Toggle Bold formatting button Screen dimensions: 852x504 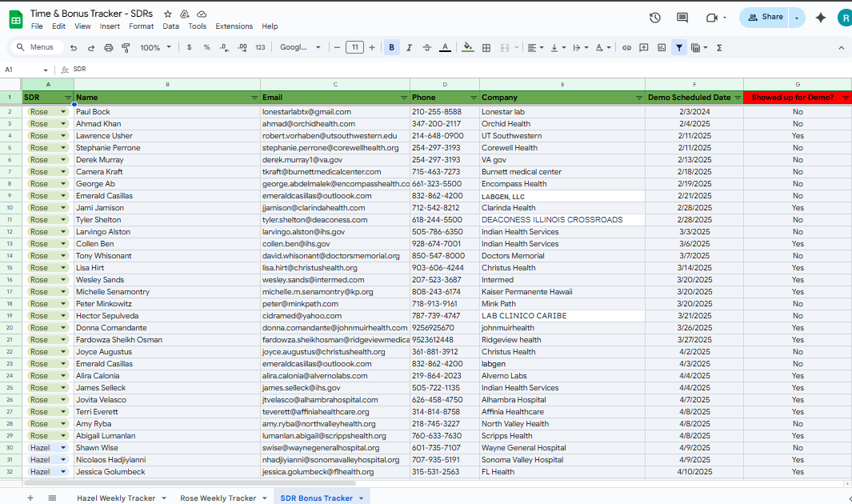pos(391,48)
